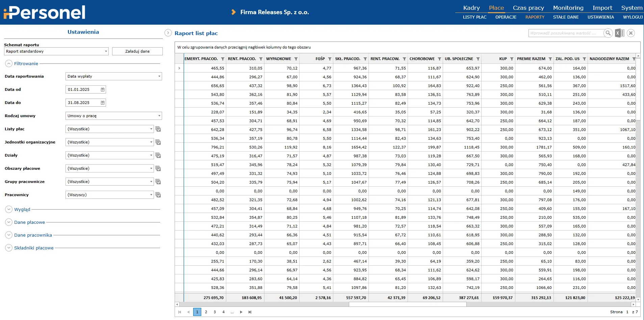Screen dimensions: 644x320
Task: Open the Schemat raportu dropdown
Action: click(x=56, y=51)
